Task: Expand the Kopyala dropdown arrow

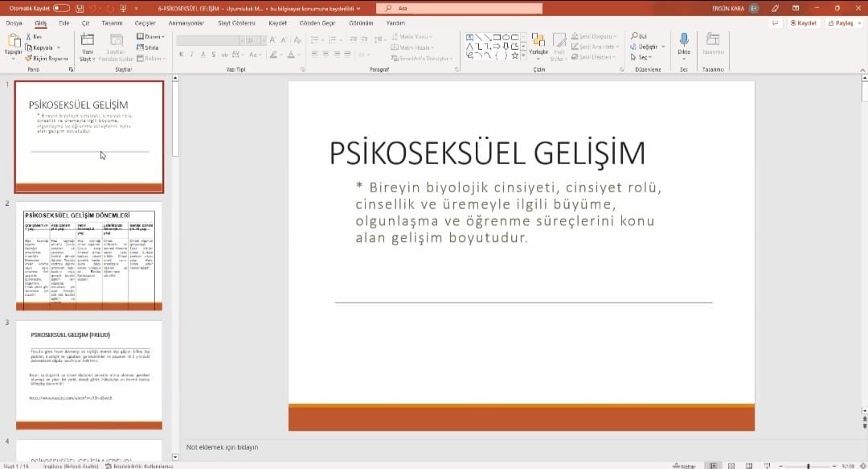Action: tap(59, 47)
